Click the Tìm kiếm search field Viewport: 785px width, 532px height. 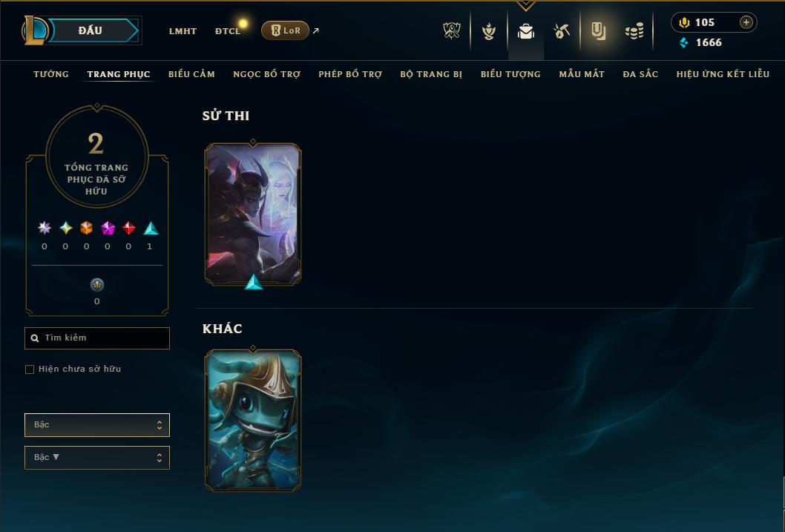pyautogui.click(x=97, y=338)
